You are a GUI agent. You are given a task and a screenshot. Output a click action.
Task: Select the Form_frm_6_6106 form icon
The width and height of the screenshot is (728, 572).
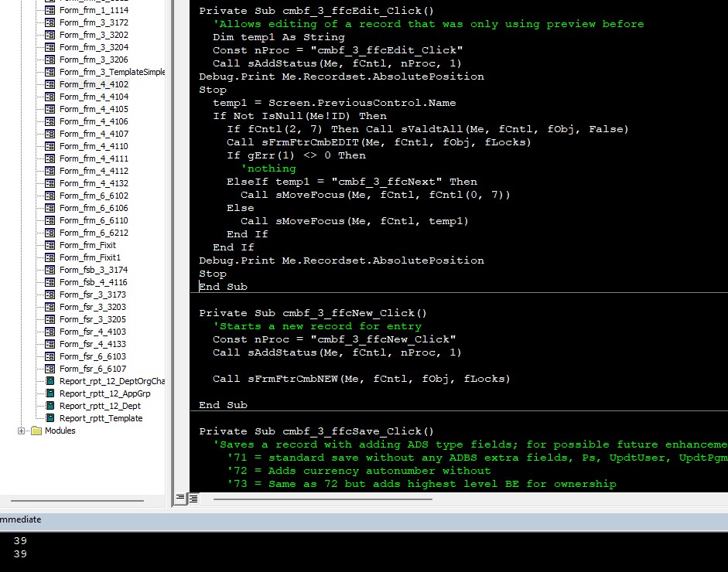pos(50,208)
